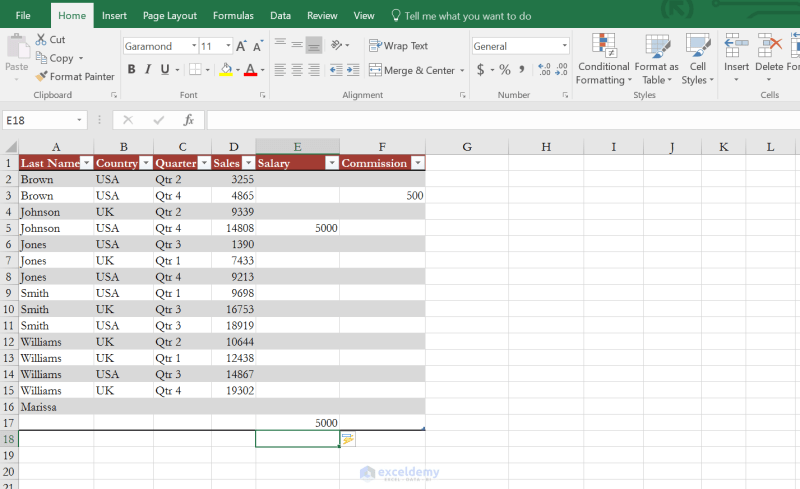Apply red font color icon
The image size is (800, 489).
(251, 69)
